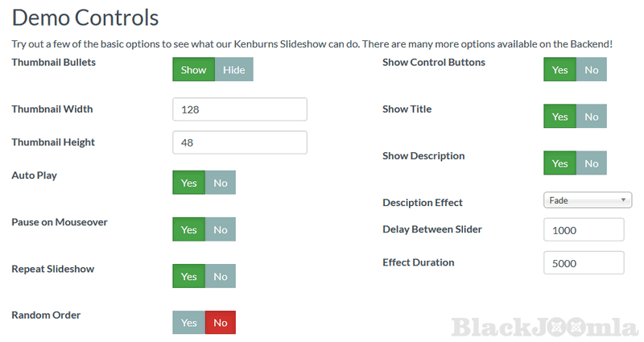Disable Pause on Mouseover with No
Viewport: 644px width, 342px height.
pos(221,229)
